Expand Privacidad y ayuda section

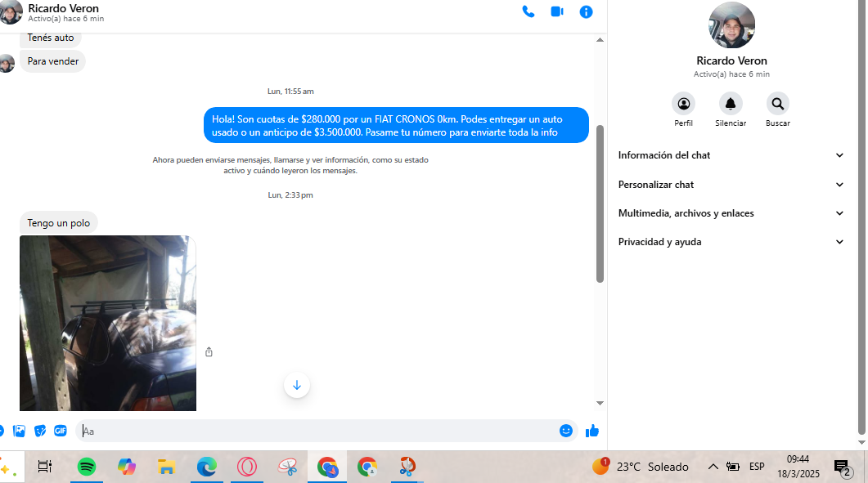(731, 242)
